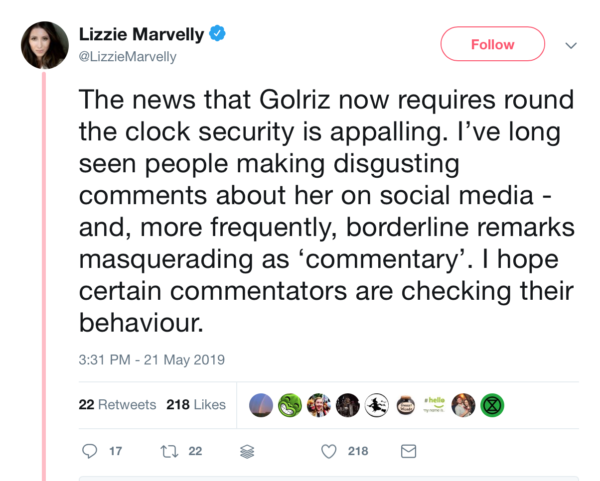Click the 'hello my name is' avatar
The width and height of the screenshot is (600, 481).
[434, 404]
